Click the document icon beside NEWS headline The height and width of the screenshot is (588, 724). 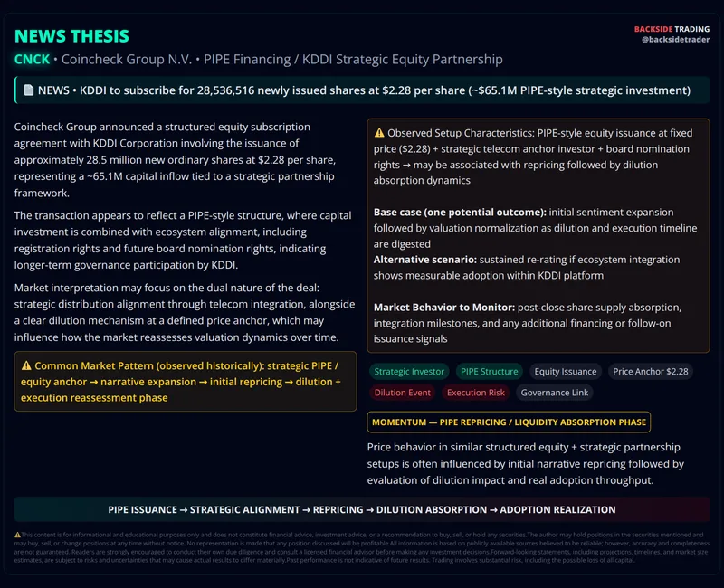pos(29,90)
